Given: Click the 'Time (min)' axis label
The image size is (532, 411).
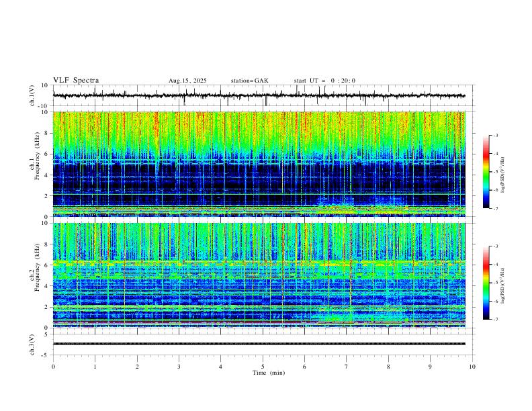Looking at the screenshot, I should coord(269,373).
